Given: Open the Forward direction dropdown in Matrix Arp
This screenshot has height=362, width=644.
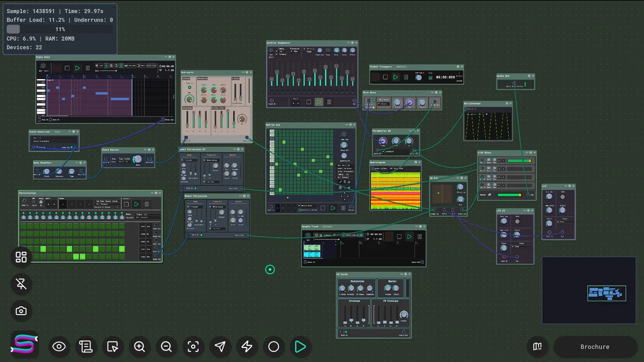Looking at the screenshot, I should 345,177.
